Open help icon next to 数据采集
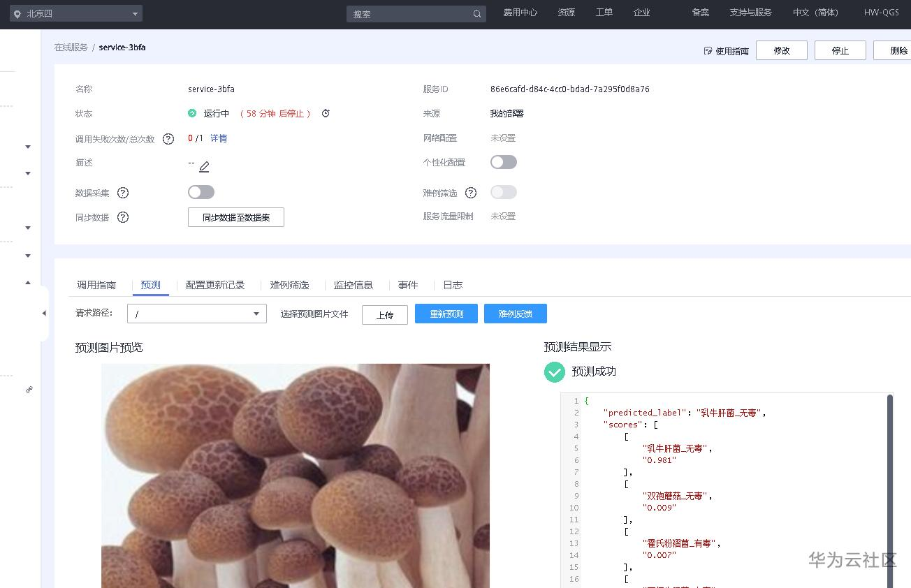The image size is (911, 588). (x=123, y=193)
